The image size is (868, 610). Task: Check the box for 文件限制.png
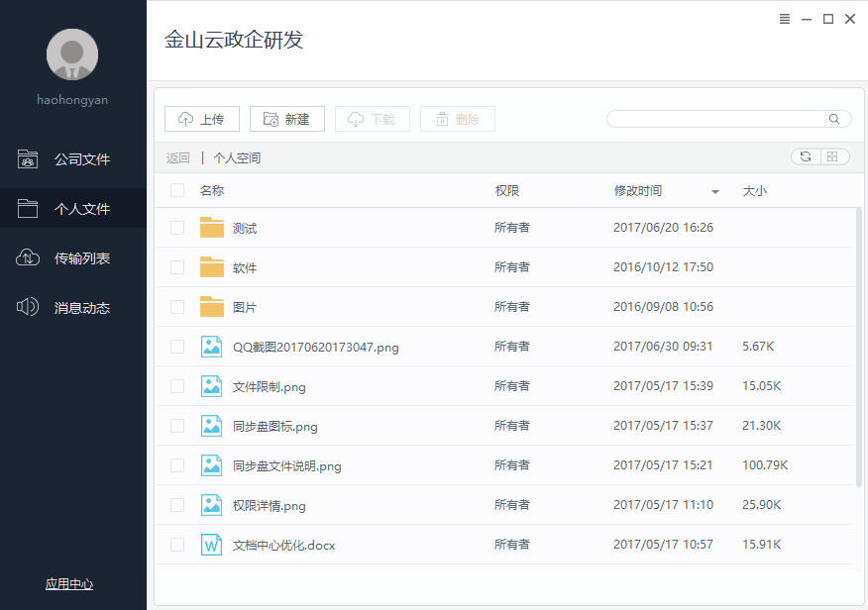177,386
